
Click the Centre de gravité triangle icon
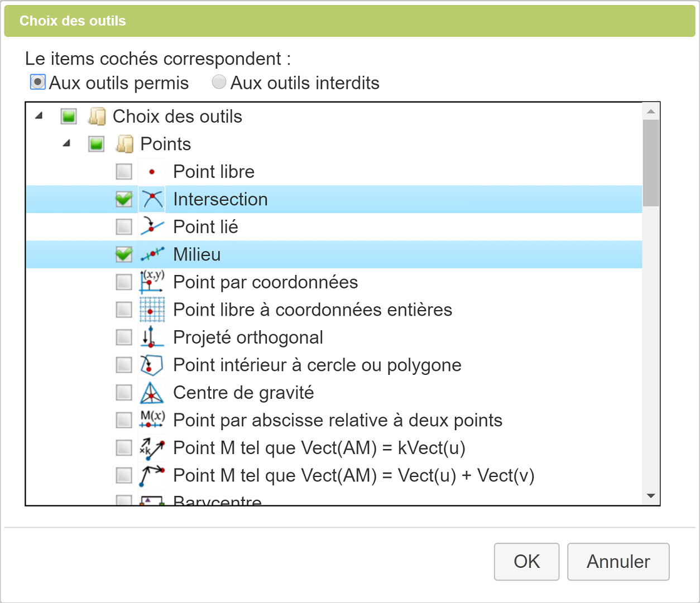152,393
